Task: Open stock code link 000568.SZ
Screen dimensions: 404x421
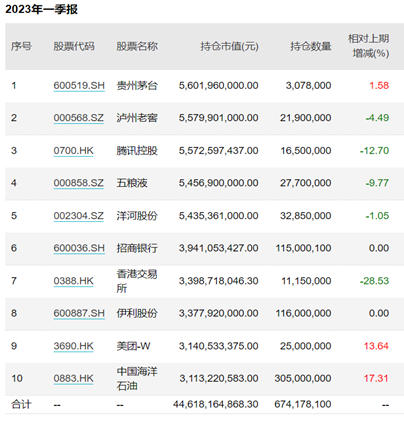Action: (x=79, y=118)
